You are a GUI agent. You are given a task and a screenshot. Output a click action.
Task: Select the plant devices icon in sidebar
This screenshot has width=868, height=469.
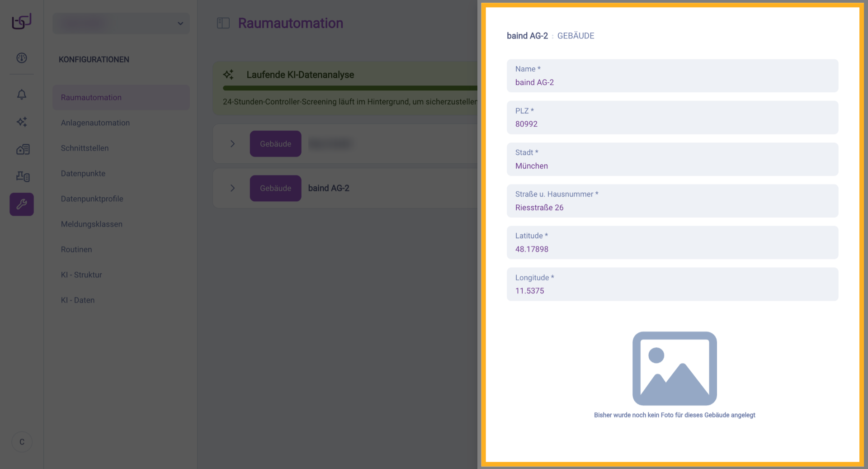(x=21, y=176)
